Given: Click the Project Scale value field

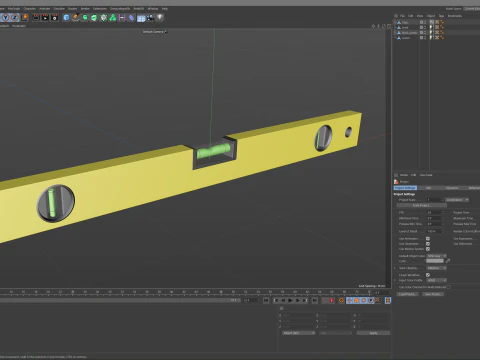Looking at the screenshot, I should coord(434,200).
